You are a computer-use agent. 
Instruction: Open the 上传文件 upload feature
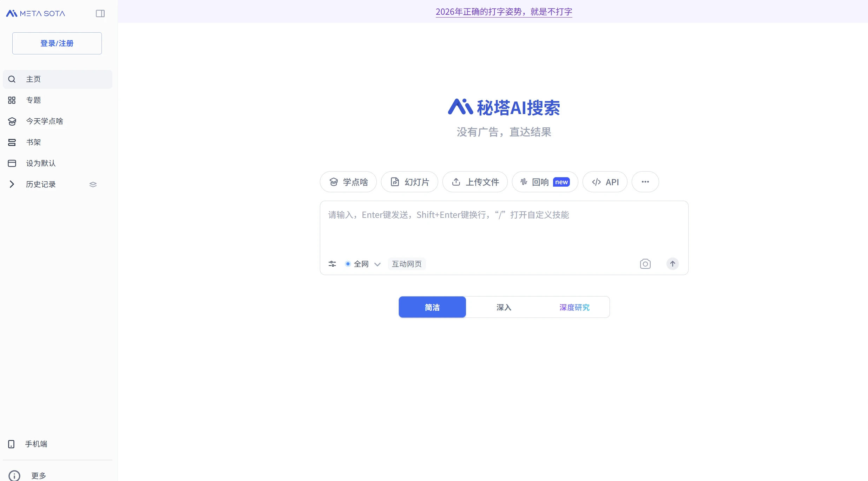[475, 182]
